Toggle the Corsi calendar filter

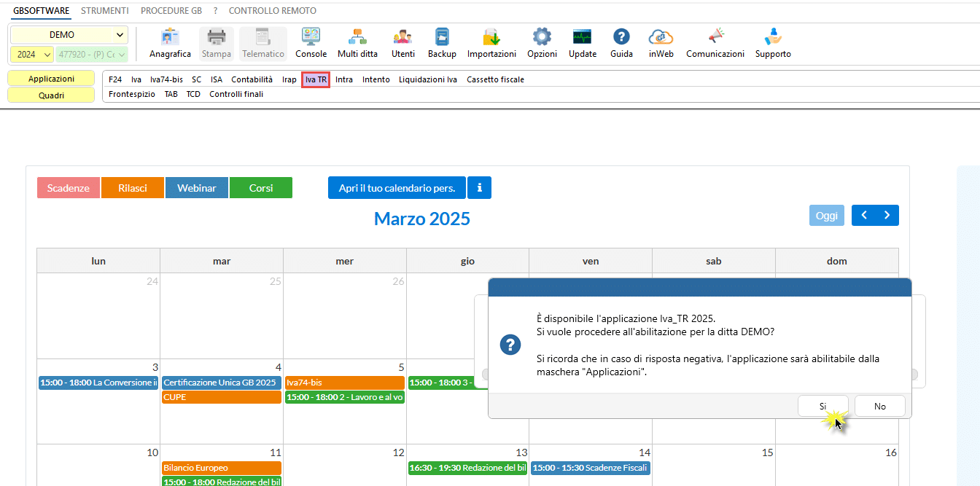coord(260,188)
